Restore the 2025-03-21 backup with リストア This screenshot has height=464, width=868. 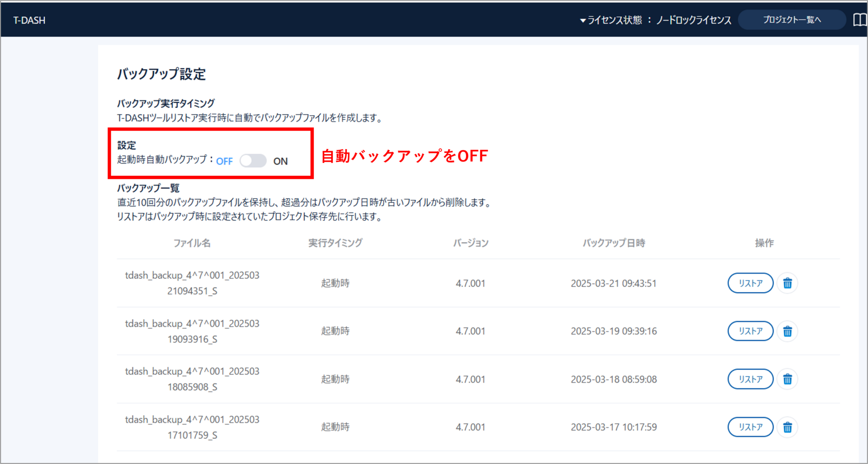point(750,283)
